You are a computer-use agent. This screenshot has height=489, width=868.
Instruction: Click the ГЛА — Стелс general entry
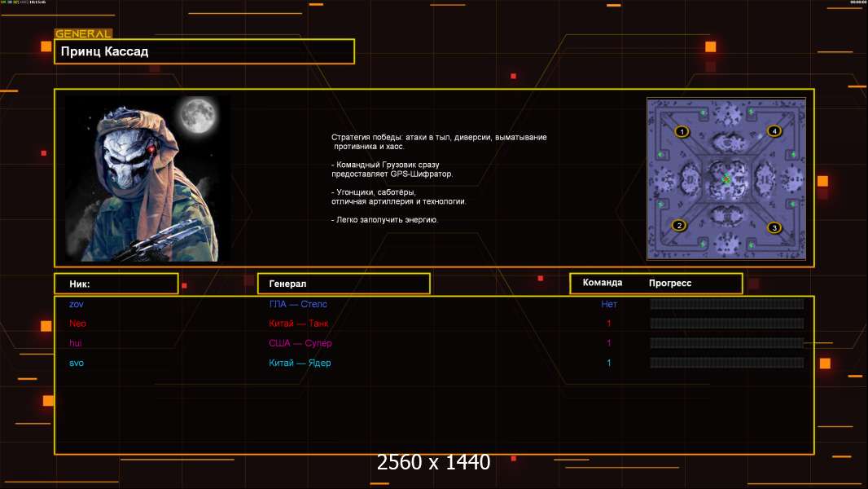[298, 304]
